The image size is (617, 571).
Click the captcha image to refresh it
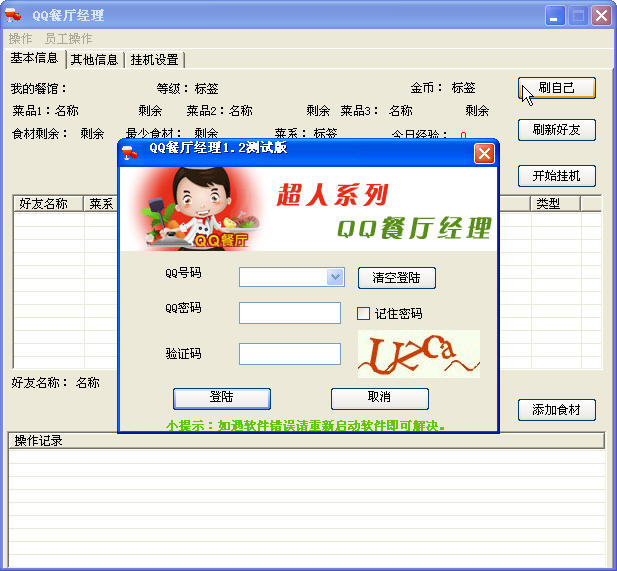click(x=419, y=354)
